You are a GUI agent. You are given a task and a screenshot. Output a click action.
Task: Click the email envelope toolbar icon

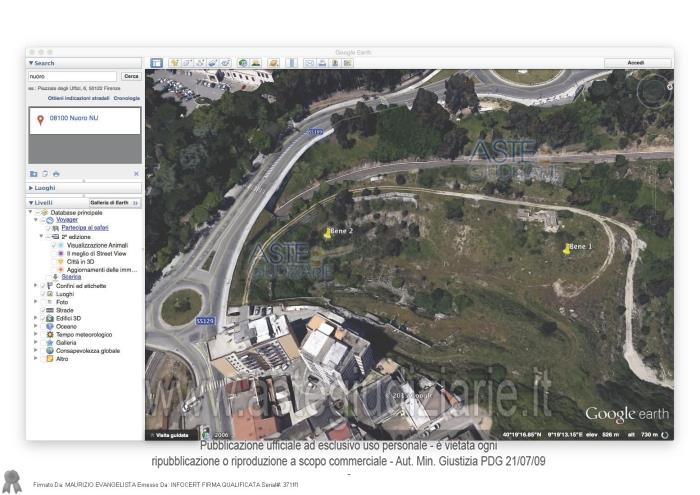coord(309,63)
